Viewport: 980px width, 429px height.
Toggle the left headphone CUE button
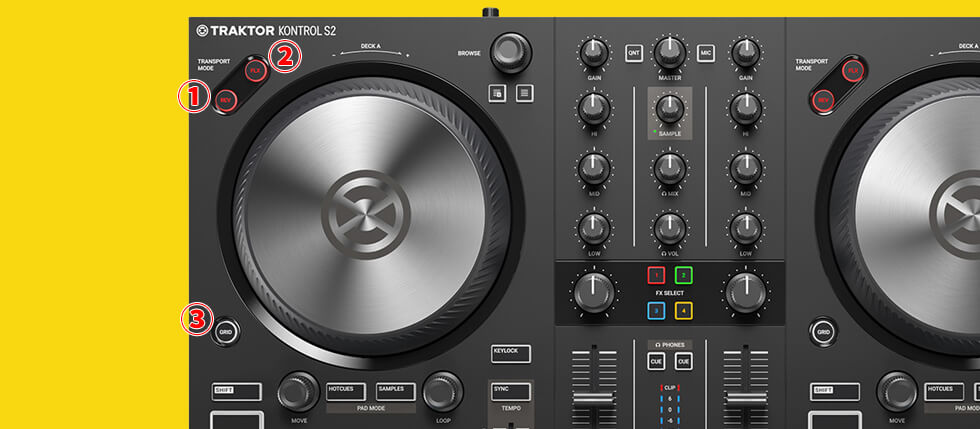pos(656,361)
